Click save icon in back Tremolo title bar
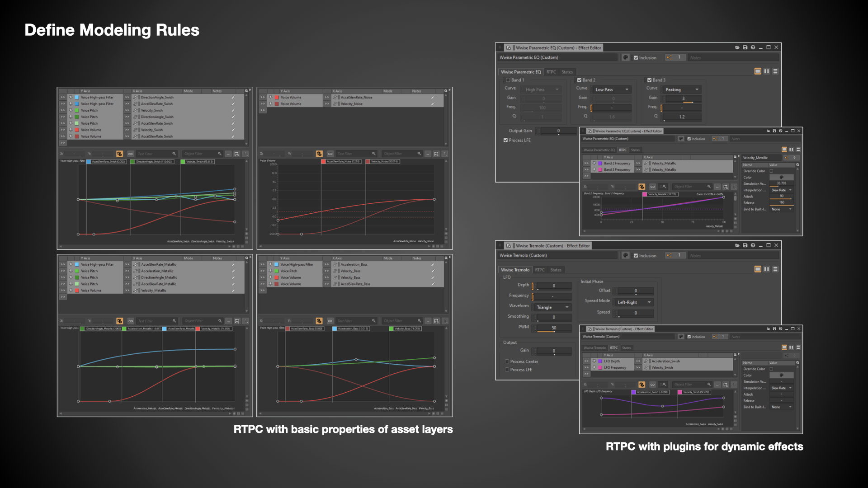 [745, 245]
